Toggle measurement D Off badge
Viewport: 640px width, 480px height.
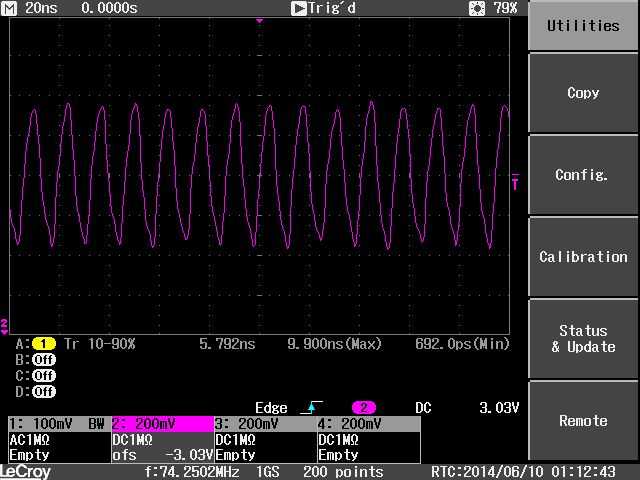44,392
